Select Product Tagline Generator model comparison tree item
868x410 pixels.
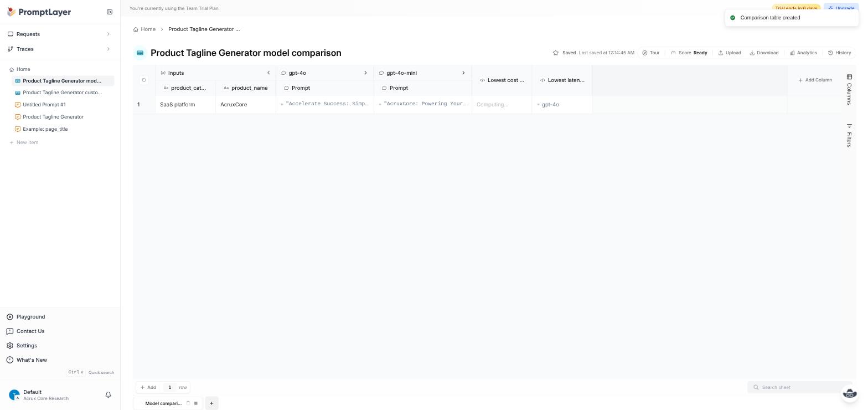[x=63, y=81]
